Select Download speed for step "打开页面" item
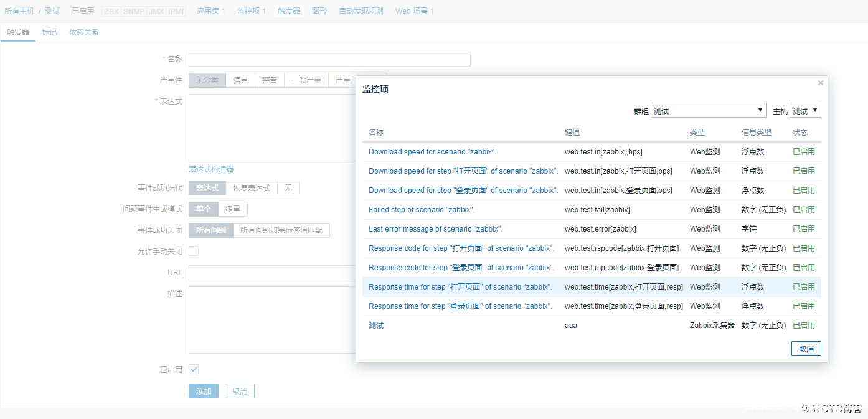Image resolution: width=868 pixels, height=419 pixels. tap(463, 171)
